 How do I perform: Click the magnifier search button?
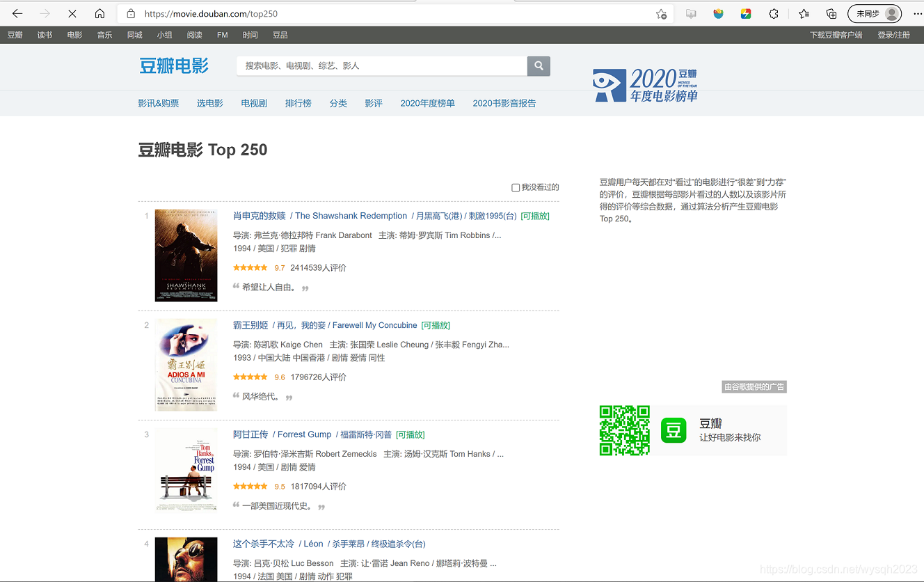pyautogui.click(x=539, y=66)
